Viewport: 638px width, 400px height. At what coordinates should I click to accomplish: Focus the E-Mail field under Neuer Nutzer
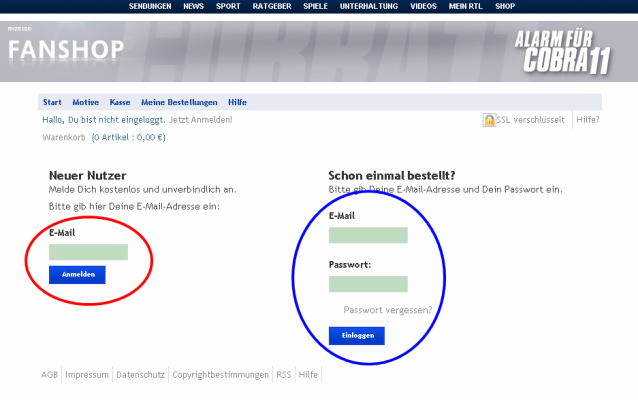tap(88, 252)
